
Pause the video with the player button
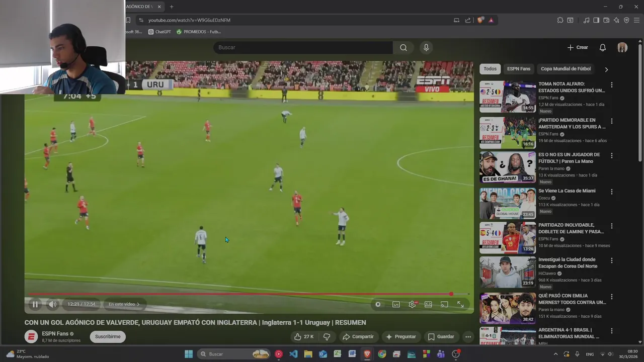coord(35,304)
